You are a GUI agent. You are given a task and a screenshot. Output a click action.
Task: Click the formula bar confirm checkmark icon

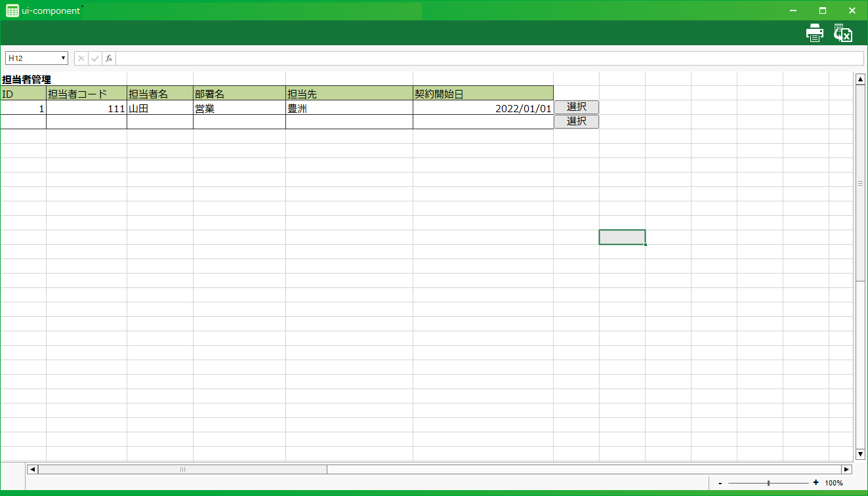(x=95, y=58)
